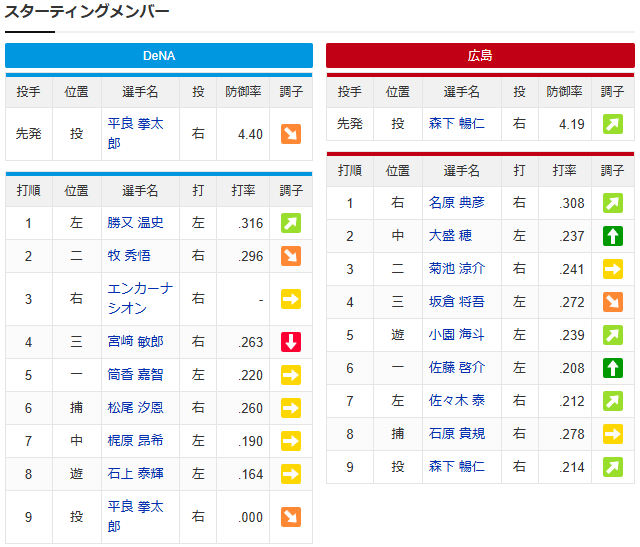
Task: Click batting average .278
Action: 572,434
